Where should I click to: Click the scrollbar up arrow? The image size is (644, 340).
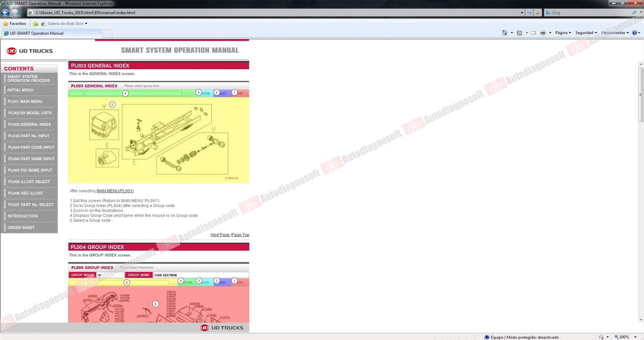(x=640, y=64)
